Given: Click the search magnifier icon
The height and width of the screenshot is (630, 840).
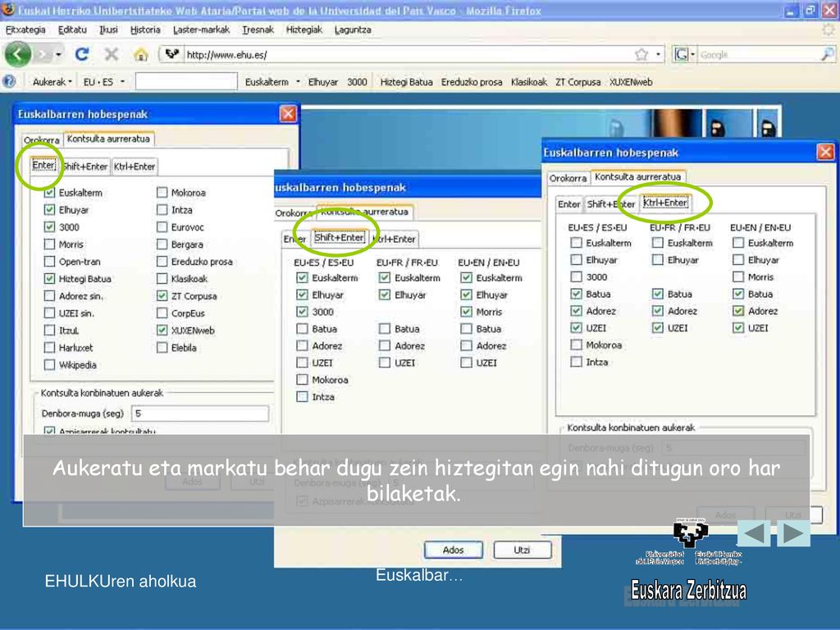Looking at the screenshot, I should 827,54.
